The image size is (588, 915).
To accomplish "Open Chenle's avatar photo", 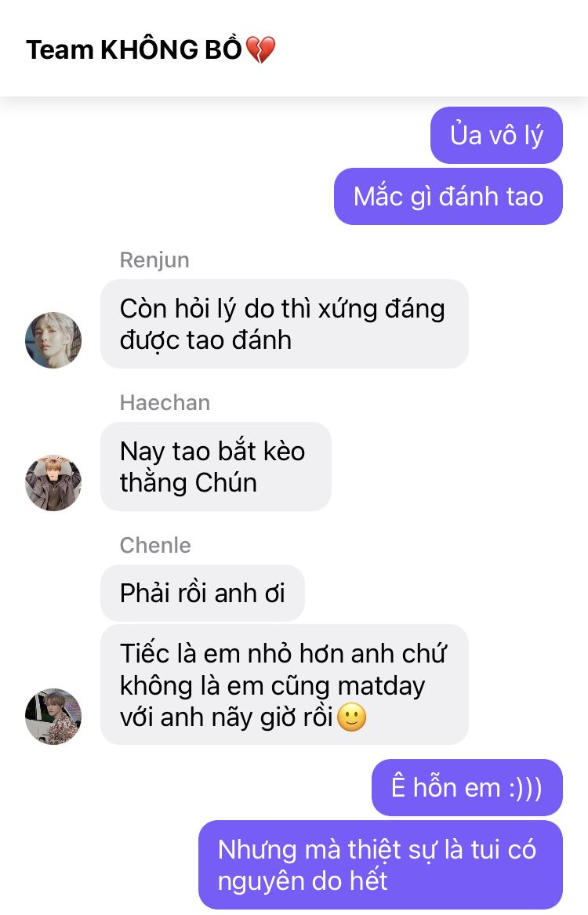I will 53,717.
